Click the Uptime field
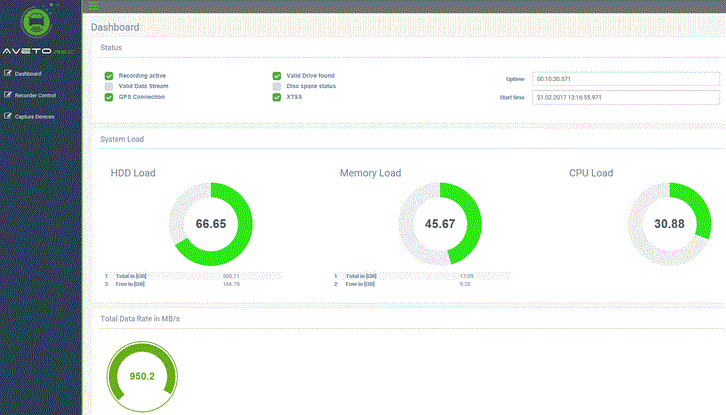726x415 pixels. (x=626, y=78)
